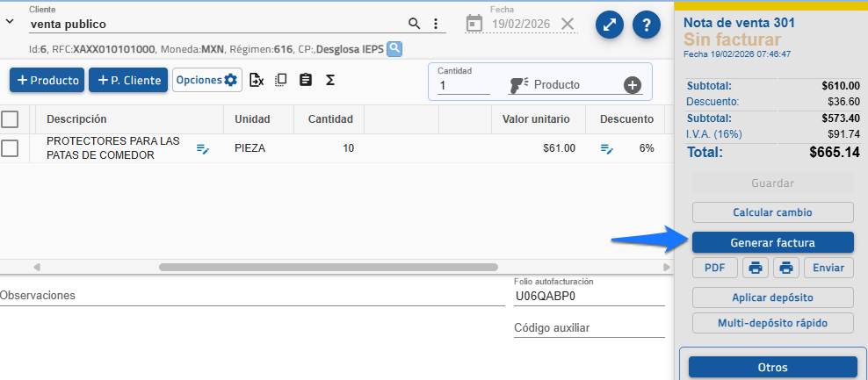
Task: Click the Calcular cambio button
Action: click(x=772, y=212)
